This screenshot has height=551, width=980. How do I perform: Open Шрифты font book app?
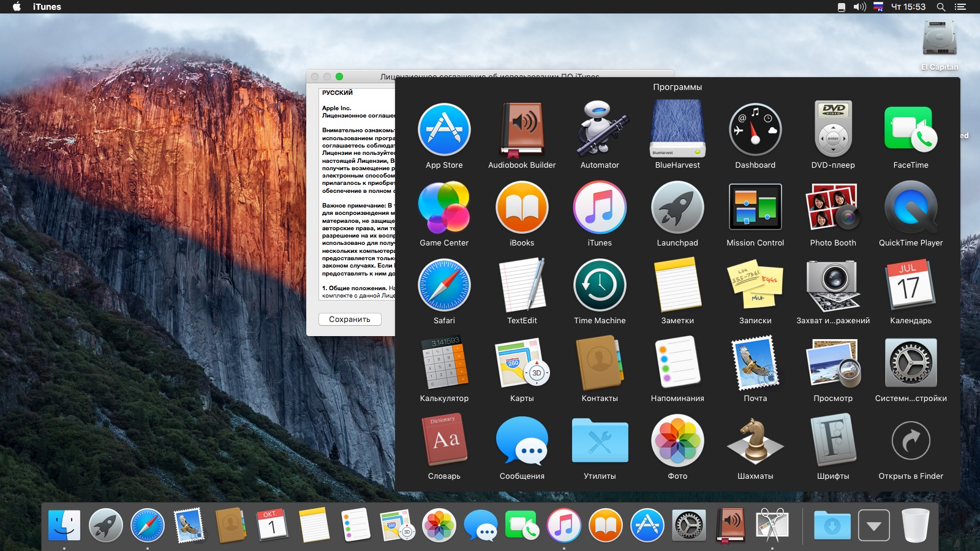pyautogui.click(x=833, y=441)
